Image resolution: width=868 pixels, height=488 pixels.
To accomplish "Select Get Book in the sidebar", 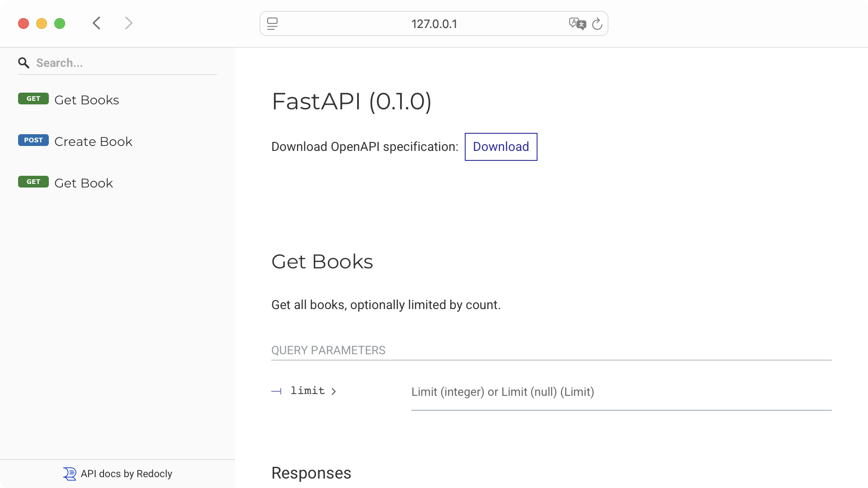I will [83, 183].
